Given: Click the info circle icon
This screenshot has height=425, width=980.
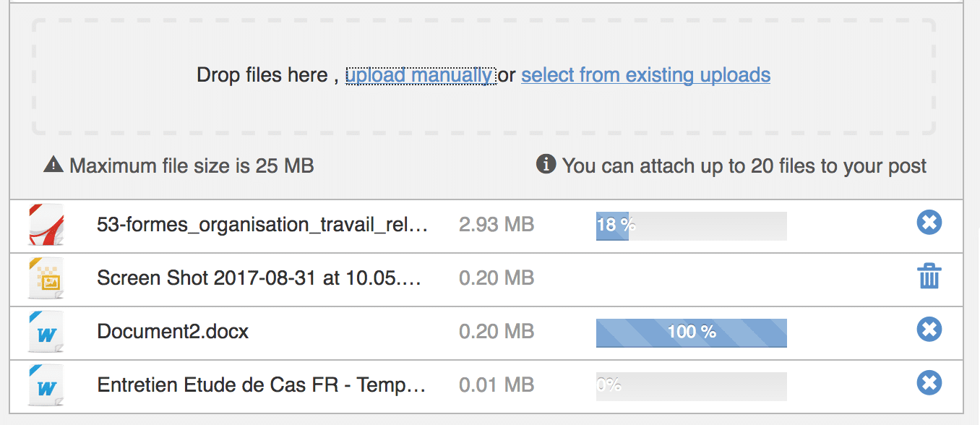Looking at the screenshot, I should tap(546, 165).
